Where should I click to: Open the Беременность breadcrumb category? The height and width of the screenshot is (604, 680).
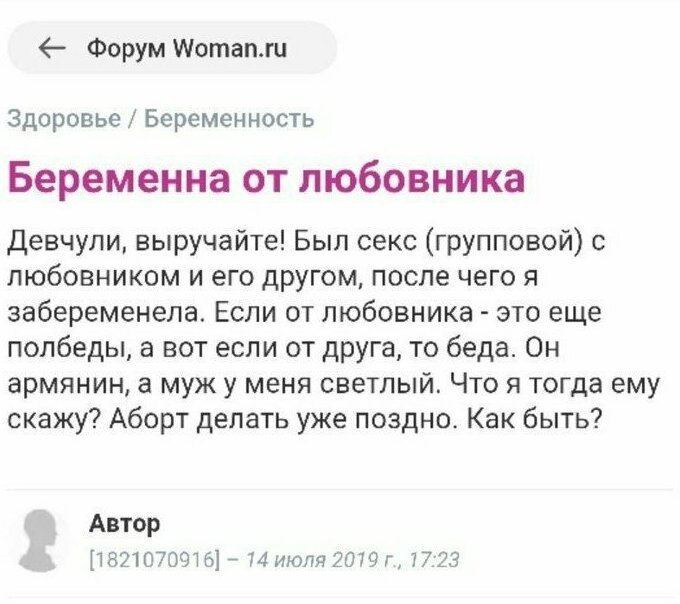(230, 119)
